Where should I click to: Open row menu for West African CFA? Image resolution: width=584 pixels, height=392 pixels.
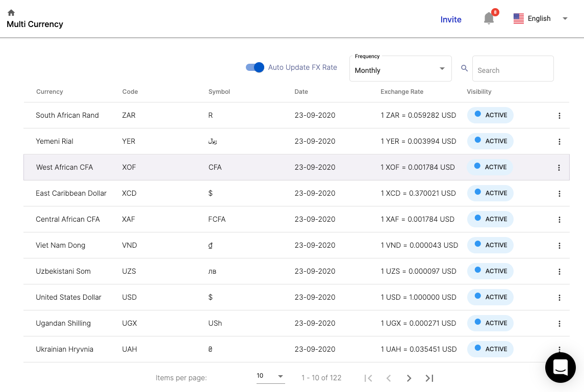pyautogui.click(x=558, y=168)
